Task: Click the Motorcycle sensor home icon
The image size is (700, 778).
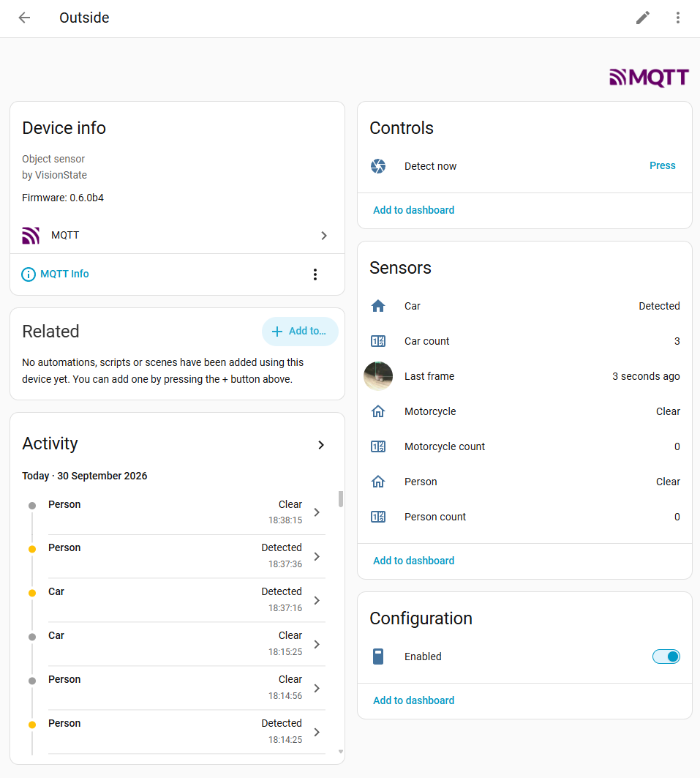Action: pos(378,411)
